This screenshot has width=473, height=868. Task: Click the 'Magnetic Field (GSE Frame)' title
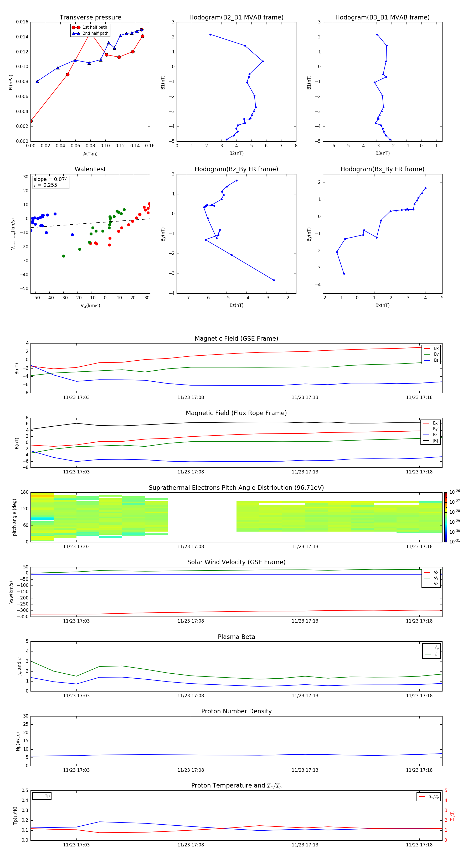click(x=236, y=339)
